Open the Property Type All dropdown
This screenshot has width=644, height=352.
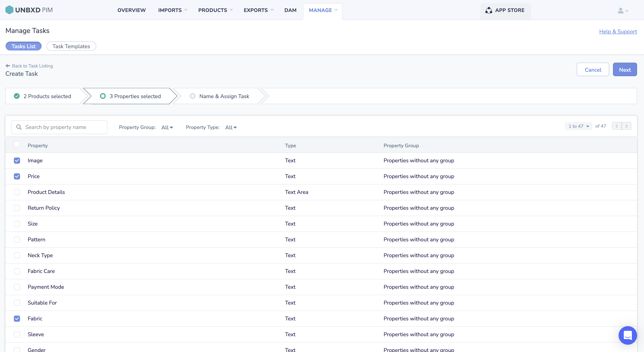pos(231,127)
